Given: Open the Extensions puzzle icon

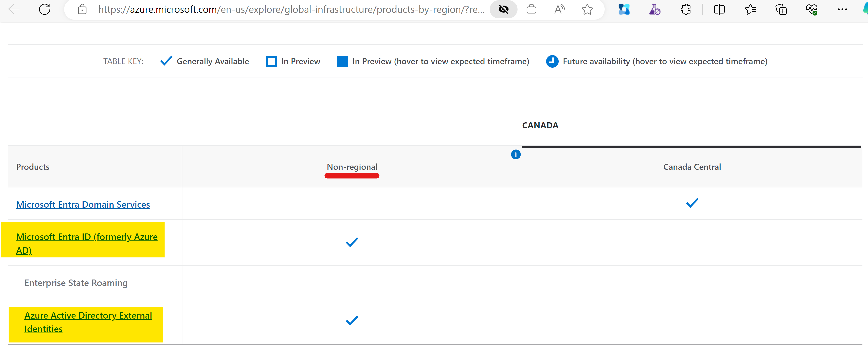Looking at the screenshot, I should click(686, 10).
